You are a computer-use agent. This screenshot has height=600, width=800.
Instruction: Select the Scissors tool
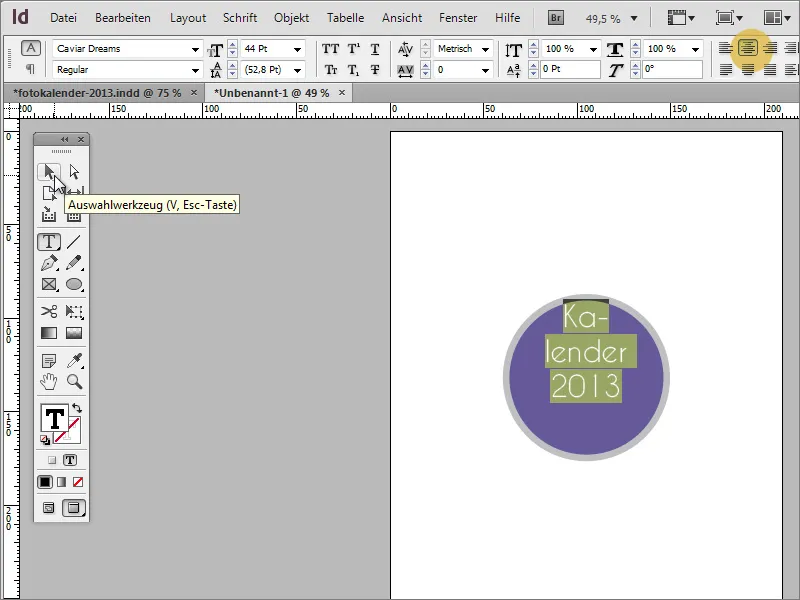pyautogui.click(x=49, y=311)
